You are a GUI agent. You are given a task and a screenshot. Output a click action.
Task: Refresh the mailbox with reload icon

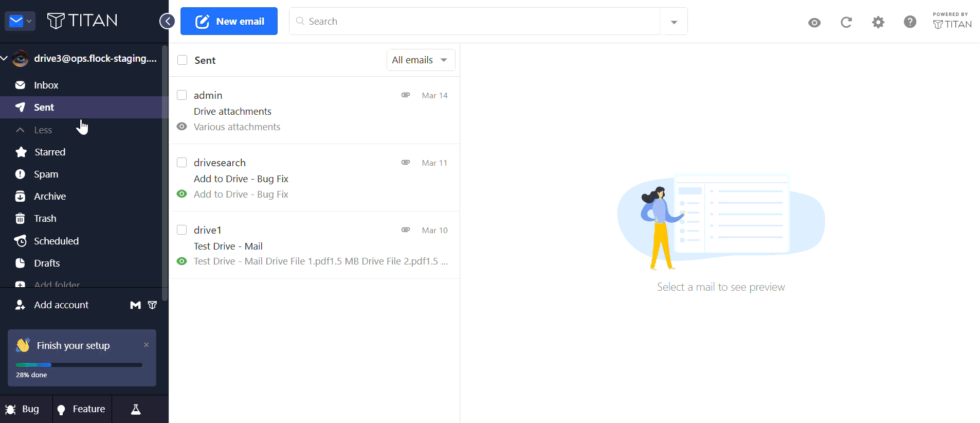coord(846,22)
